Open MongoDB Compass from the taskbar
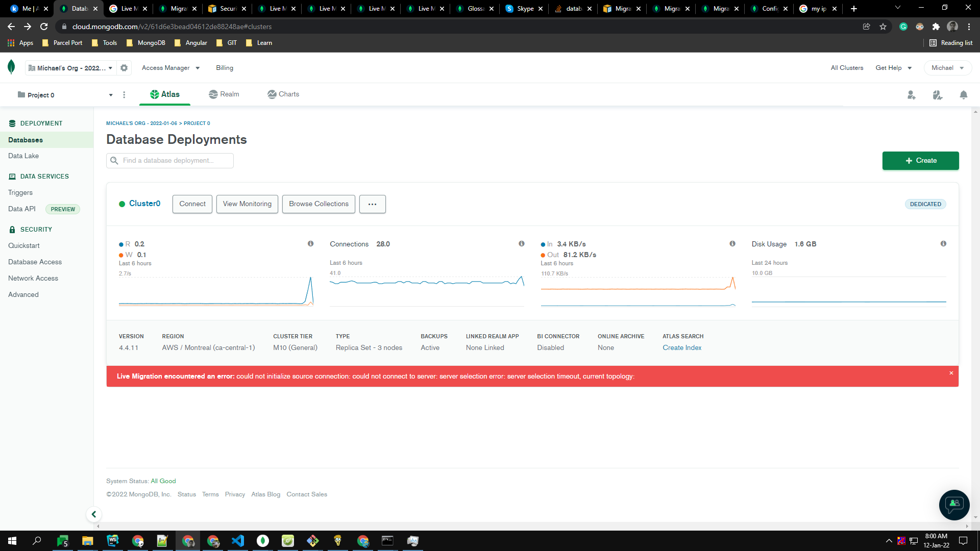Screen dimensions: 980x551 click(x=262, y=541)
